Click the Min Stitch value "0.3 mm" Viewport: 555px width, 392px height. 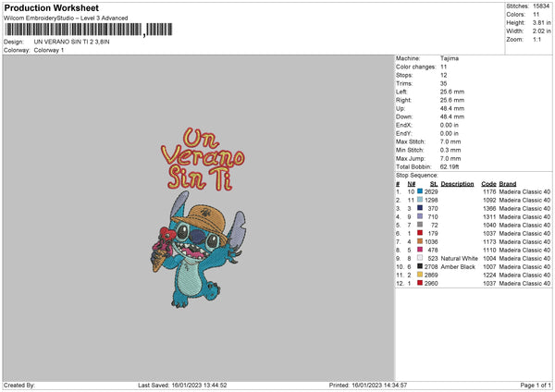click(450, 150)
